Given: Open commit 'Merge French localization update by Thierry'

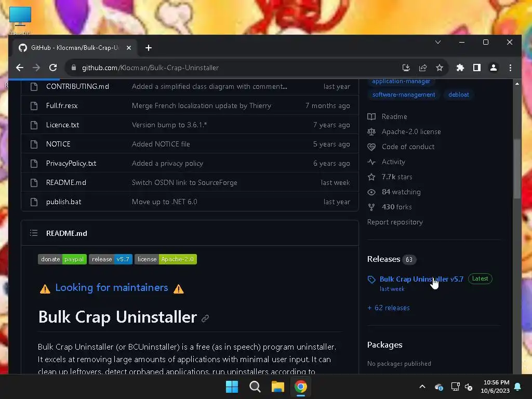Looking at the screenshot, I should click(201, 106).
